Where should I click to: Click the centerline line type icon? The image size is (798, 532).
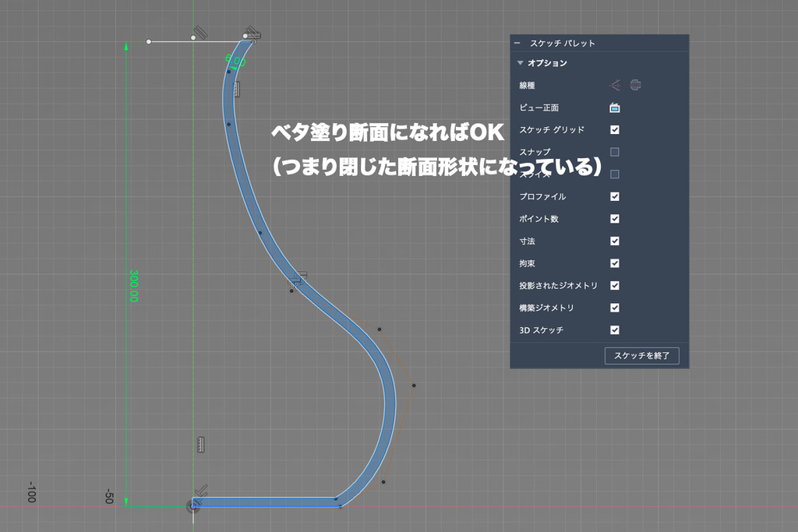[x=635, y=85]
